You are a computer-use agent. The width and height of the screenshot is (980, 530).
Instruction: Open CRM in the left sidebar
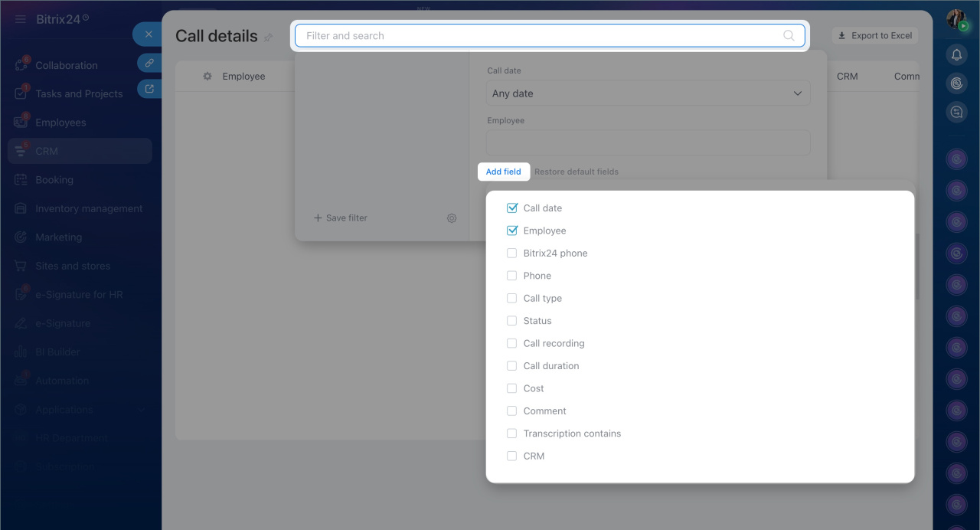coord(47,152)
